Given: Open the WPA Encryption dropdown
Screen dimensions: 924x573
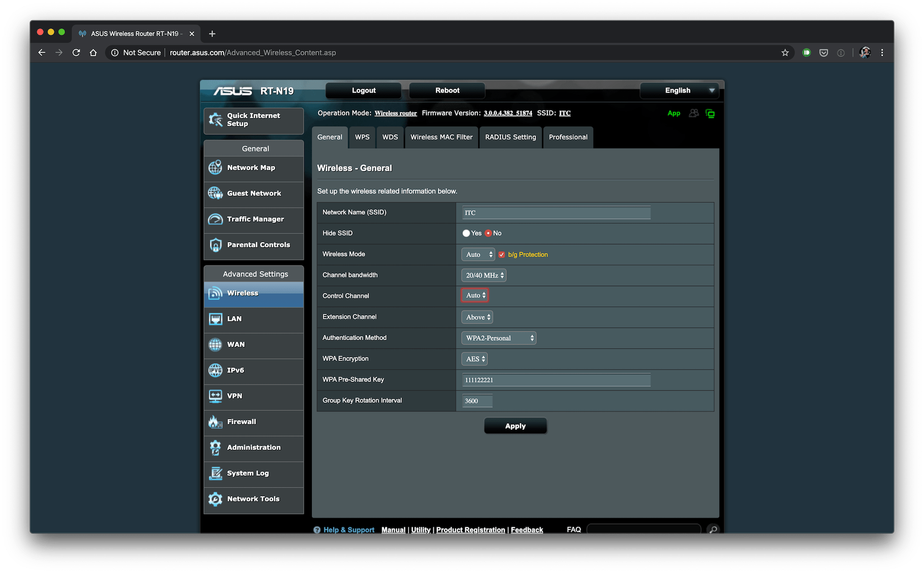Looking at the screenshot, I should coord(475,359).
